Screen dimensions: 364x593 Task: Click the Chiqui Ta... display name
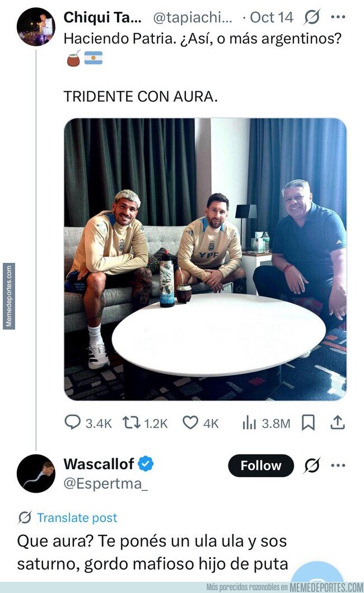[102, 17]
